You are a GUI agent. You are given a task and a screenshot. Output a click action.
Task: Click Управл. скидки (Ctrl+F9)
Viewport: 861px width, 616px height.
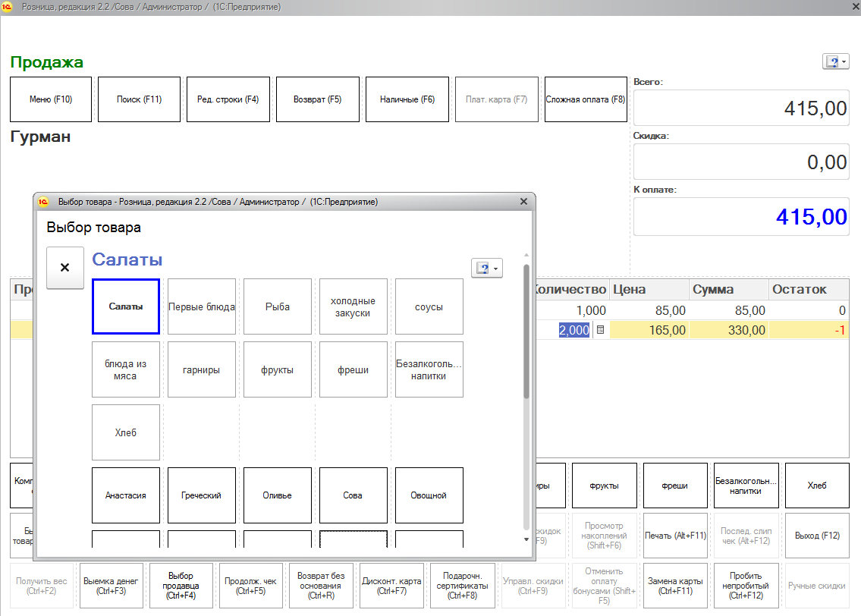533,586
